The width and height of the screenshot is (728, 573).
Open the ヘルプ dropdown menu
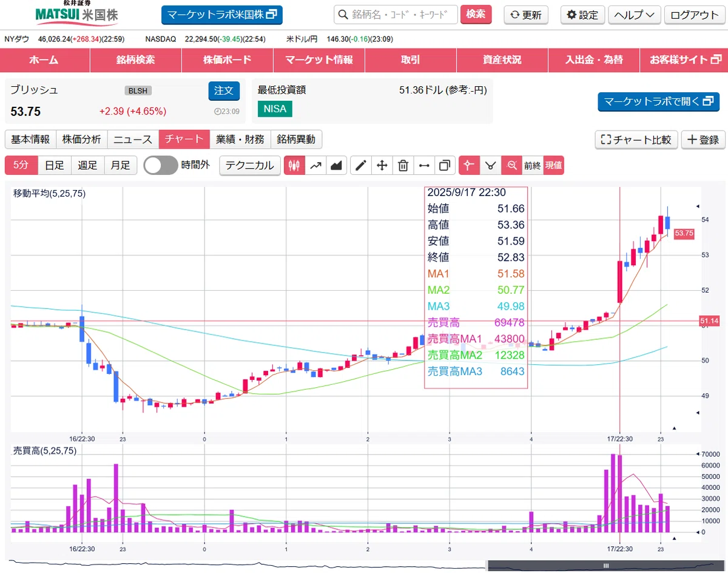pos(634,15)
